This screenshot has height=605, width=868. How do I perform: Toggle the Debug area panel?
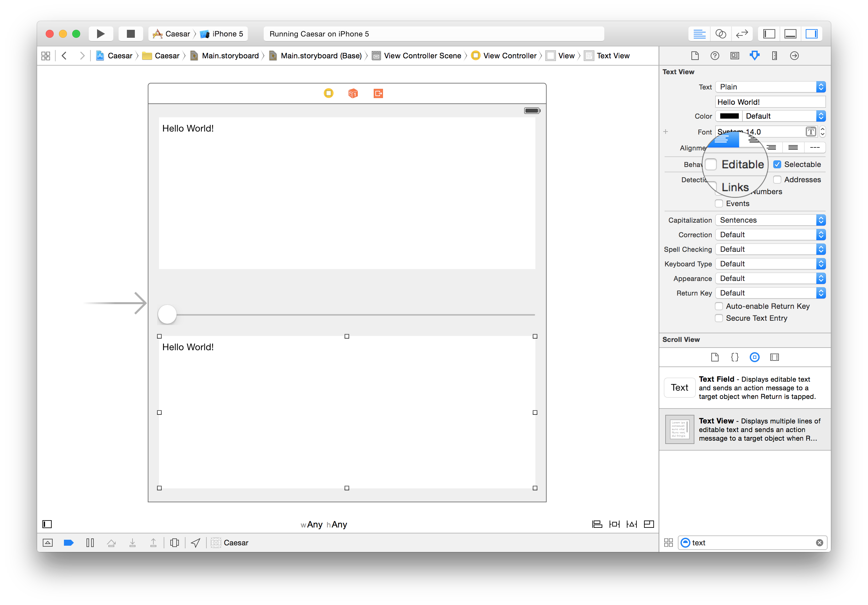[x=790, y=34]
